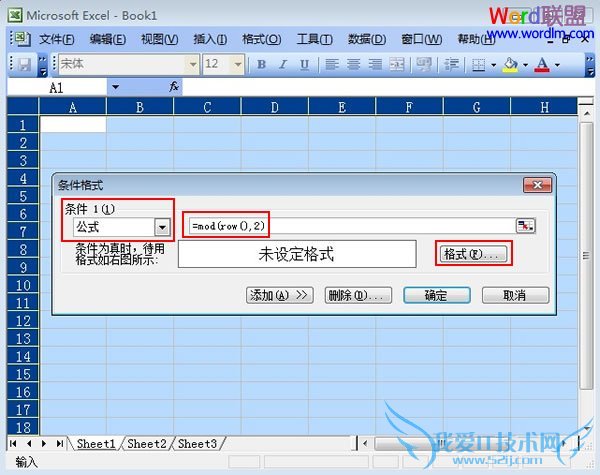
Task: Close the 条件格式 dialog
Action: click(537, 185)
